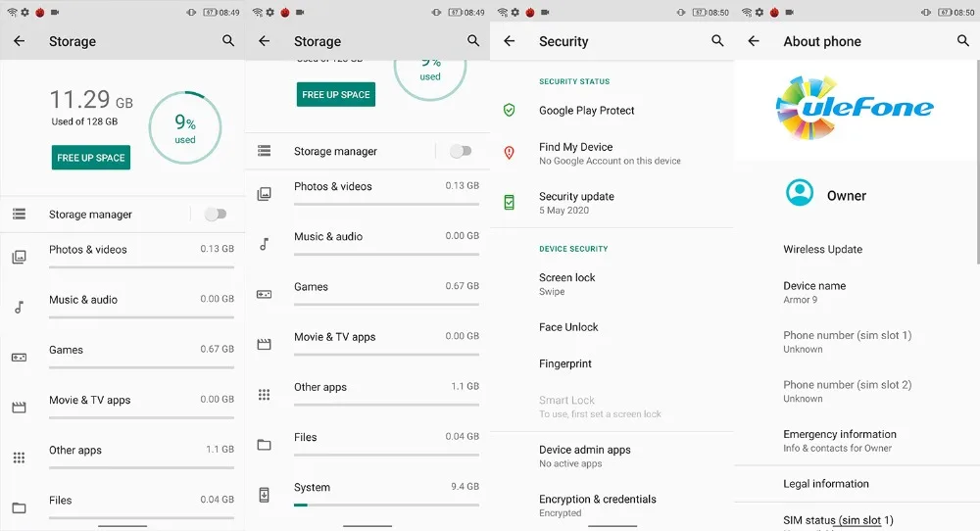Image resolution: width=980 pixels, height=531 pixels.
Task: Open Emergency information entry
Action: pos(857,441)
